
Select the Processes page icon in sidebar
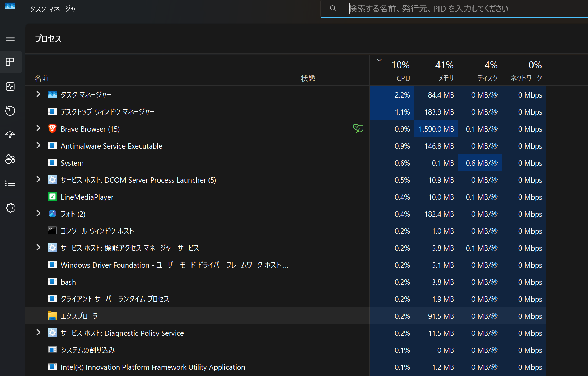[x=10, y=62]
